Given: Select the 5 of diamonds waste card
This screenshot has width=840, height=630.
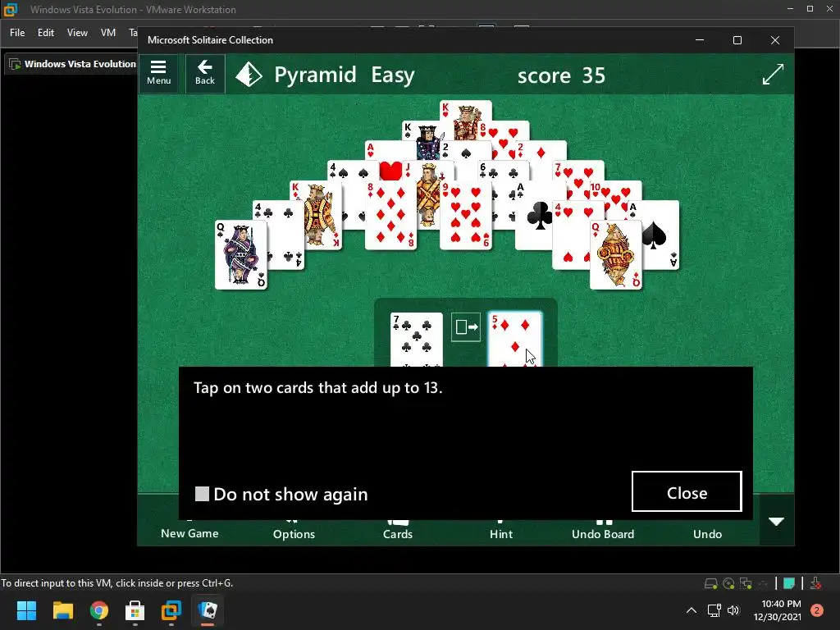Looking at the screenshot, I should point(515,340).
